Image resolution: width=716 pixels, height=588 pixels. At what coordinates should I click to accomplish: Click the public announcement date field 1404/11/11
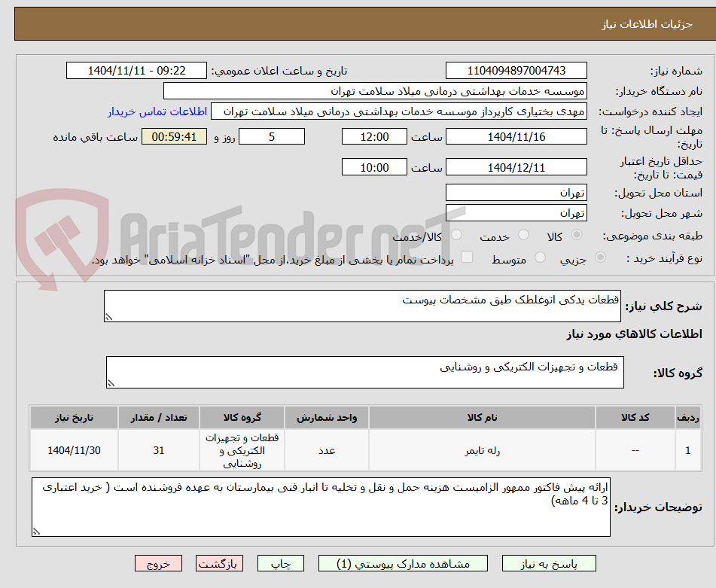(136, 71)
